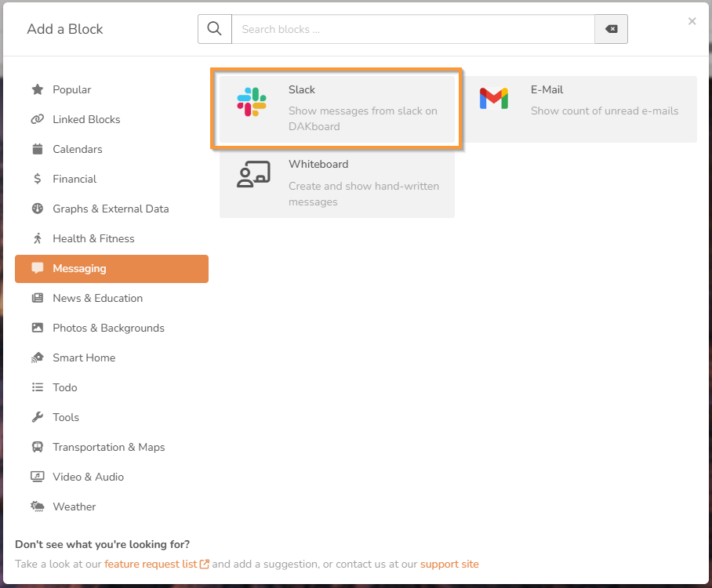Click the external link icon after feature request list
712x588 pixels.
(205, 564)
